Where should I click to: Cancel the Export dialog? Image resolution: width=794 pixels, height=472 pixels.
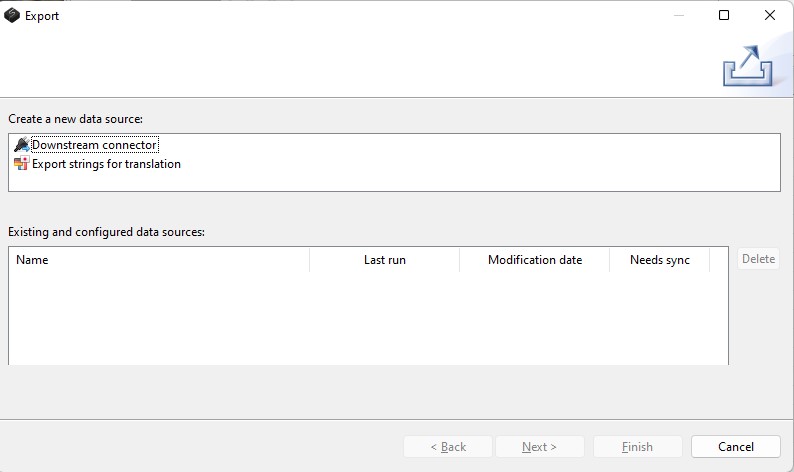tap(735, 447)
